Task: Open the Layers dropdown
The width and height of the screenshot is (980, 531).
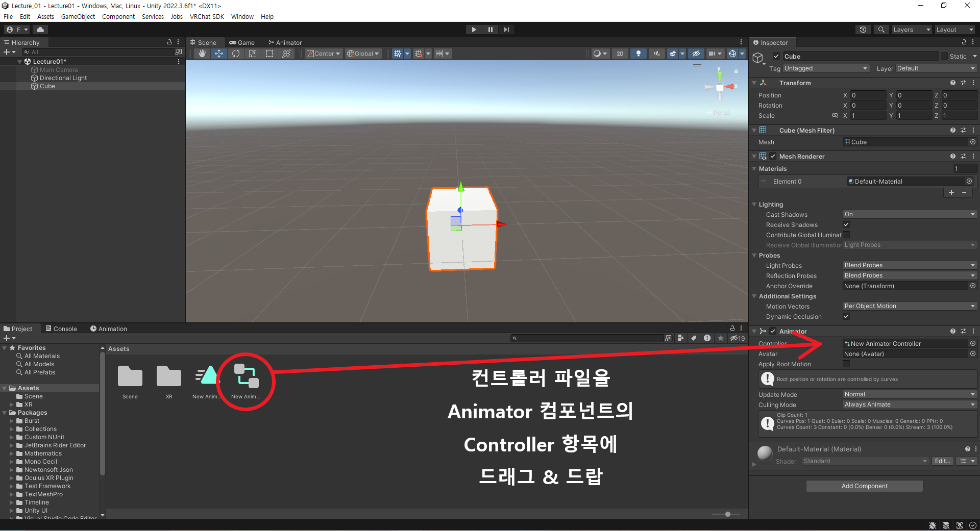Action: 912,30
